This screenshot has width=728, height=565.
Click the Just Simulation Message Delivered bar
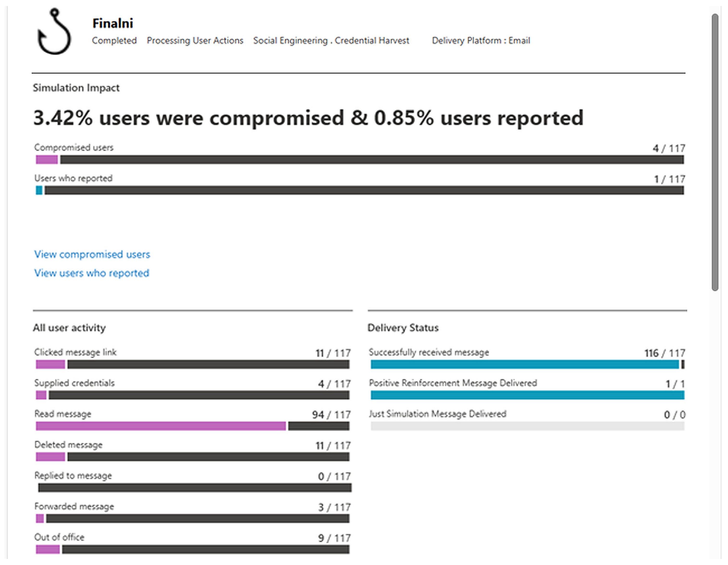click(527, 426)
